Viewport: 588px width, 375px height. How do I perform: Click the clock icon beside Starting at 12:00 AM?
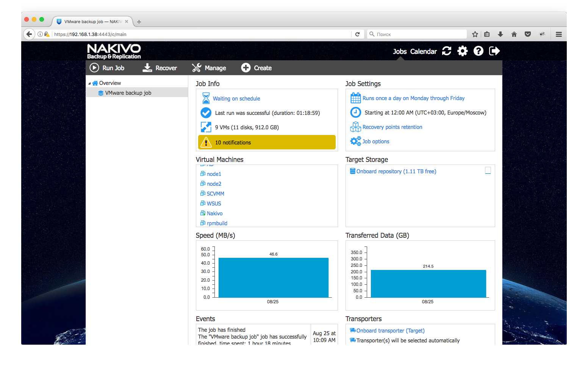355,112
